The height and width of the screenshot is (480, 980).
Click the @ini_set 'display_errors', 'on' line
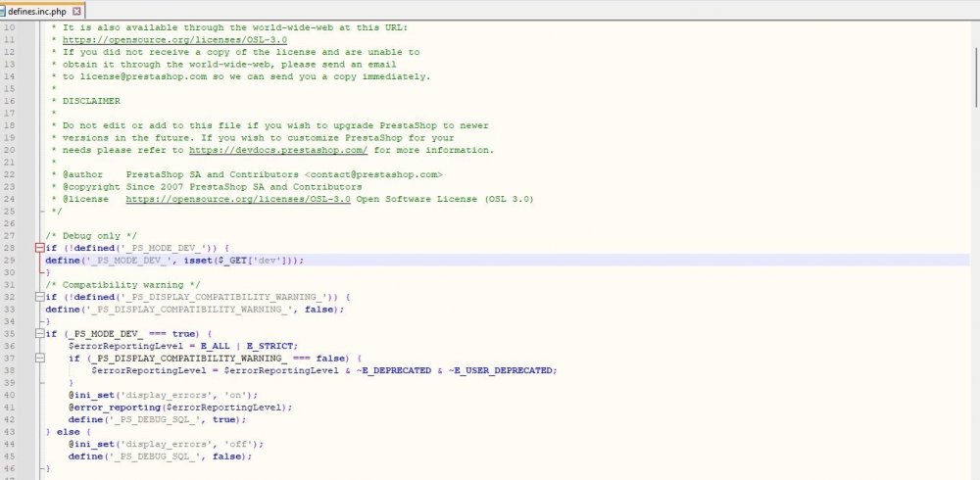click(x=163, y=396)
